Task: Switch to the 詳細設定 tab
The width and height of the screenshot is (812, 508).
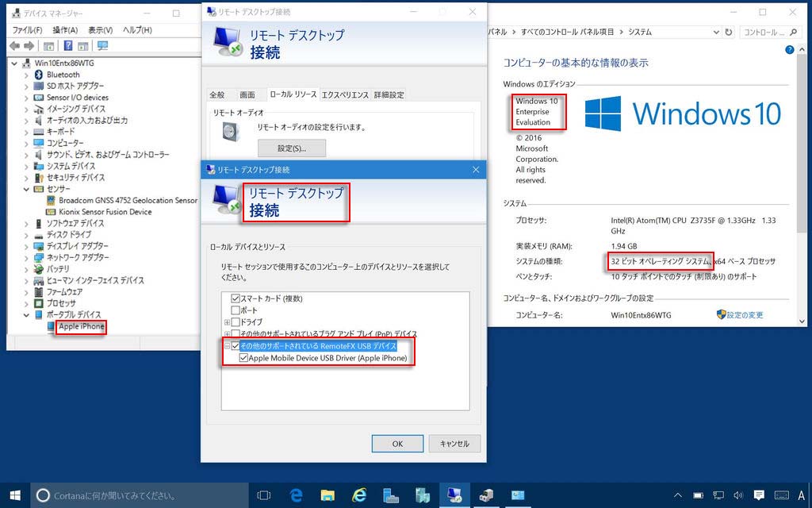Action: 389,95
